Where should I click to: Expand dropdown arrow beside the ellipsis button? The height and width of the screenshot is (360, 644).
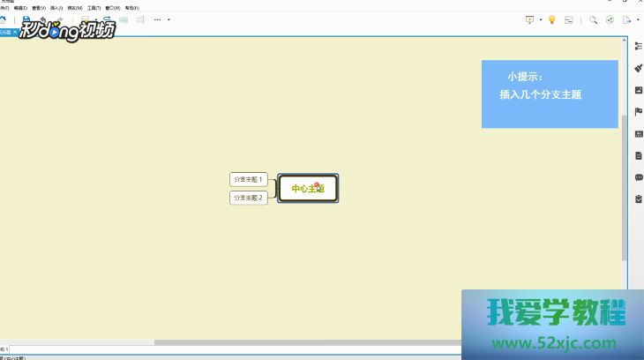[168, 19]
